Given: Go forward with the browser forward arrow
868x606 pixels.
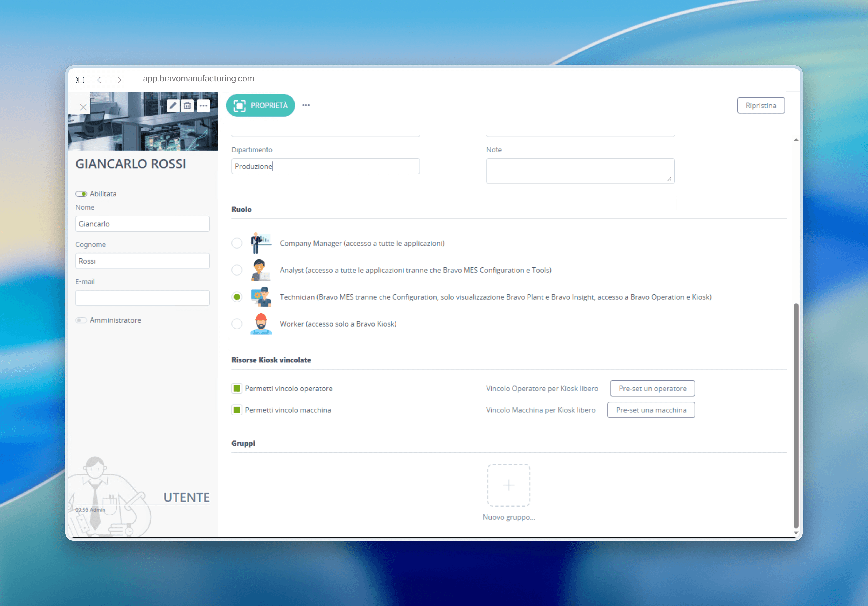Looking at the screenshot, I should tap(119, 80).
